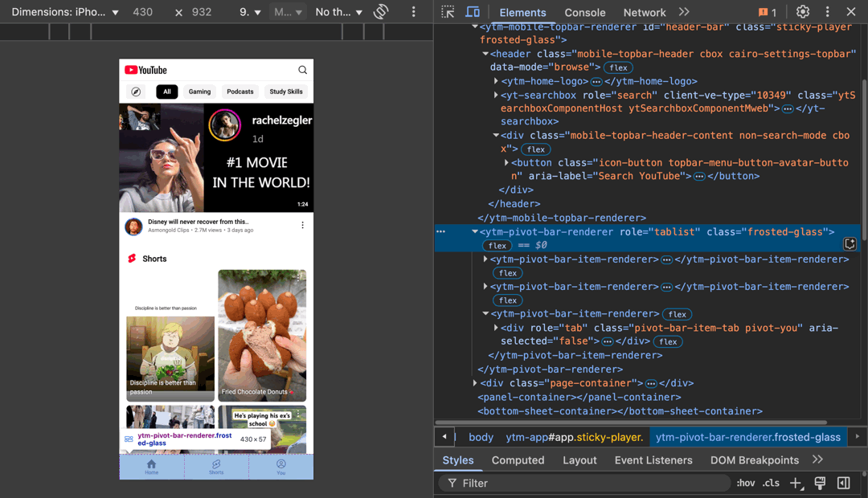Click the rachelzegler profile avatar
Screen dimensions: 868x498
[225, 125]
